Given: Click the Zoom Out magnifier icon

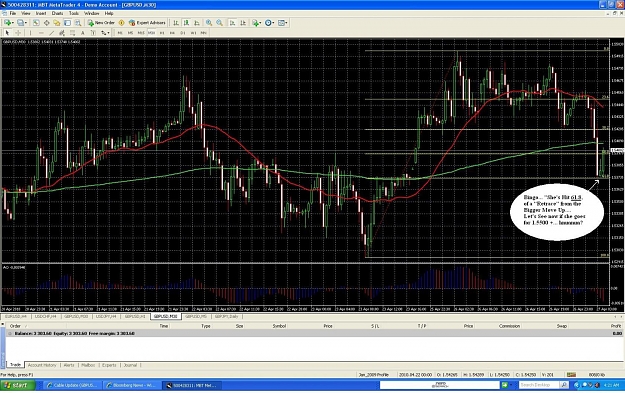Looking at the screenshot, I should pyautogui.click(x=219, y=23).
